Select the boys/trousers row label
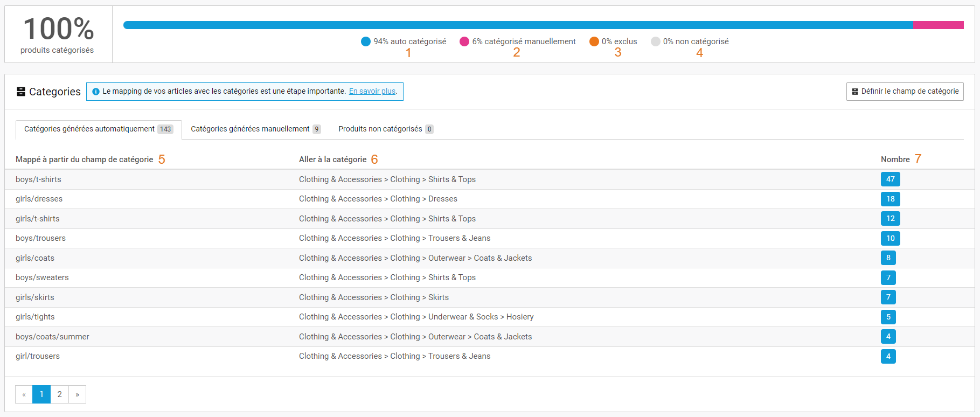Viewport: 980px width, 417px height. pos(40,238)
